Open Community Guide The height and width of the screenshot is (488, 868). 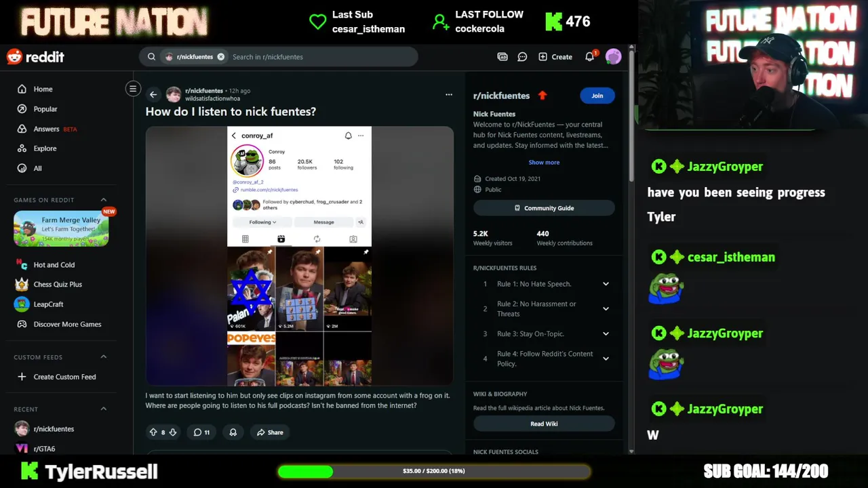pos(544,208)
